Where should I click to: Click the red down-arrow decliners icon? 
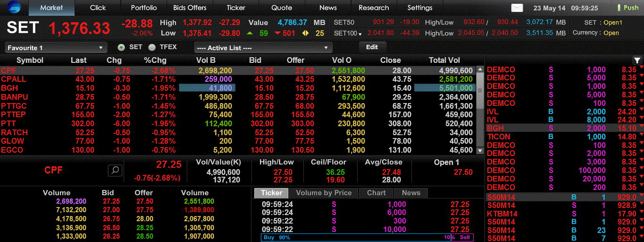click(x=278, y=33)
